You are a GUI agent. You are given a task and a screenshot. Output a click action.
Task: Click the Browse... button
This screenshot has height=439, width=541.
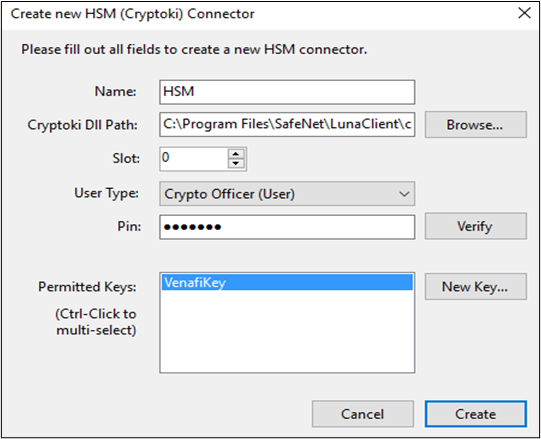pos(476,125)
